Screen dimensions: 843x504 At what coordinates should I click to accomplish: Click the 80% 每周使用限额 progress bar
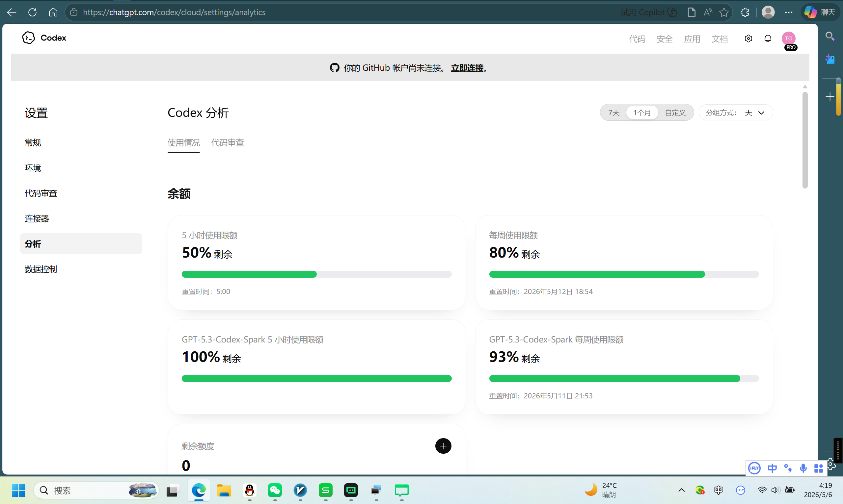624,274
